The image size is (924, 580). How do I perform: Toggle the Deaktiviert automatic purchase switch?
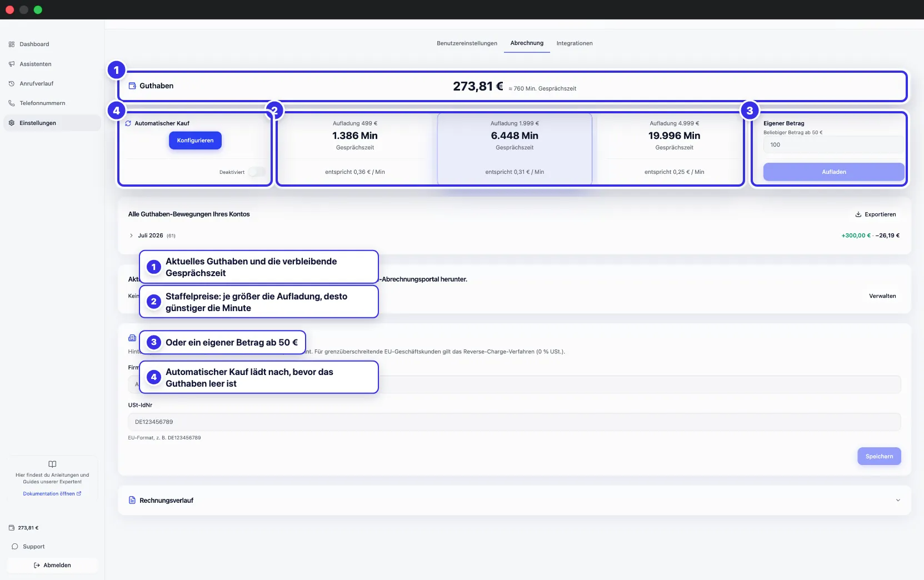[x=257, y=172]
